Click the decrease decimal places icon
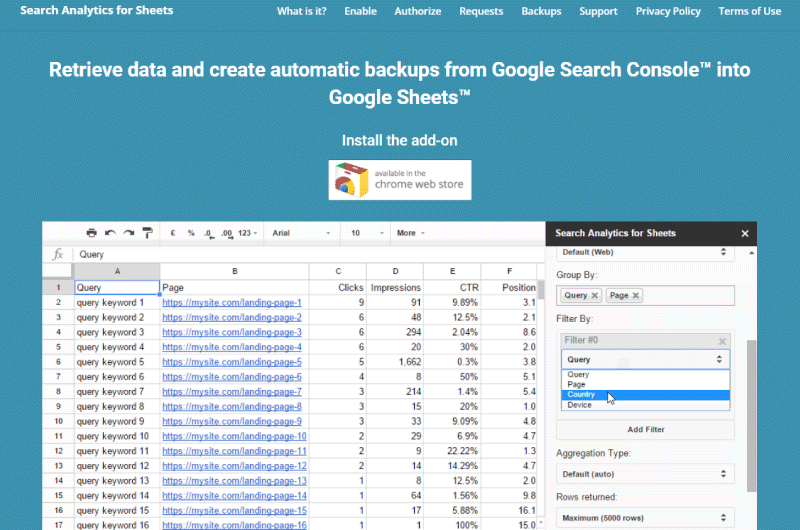Image resolution: width=800 pixels, height=530 pixels. [209, 234]
